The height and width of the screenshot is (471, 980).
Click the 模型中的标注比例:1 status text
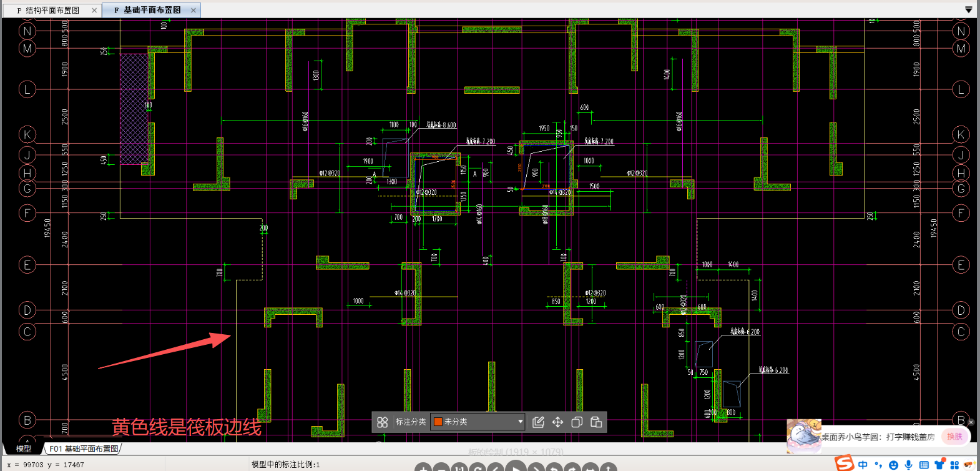tap(286, 465)
